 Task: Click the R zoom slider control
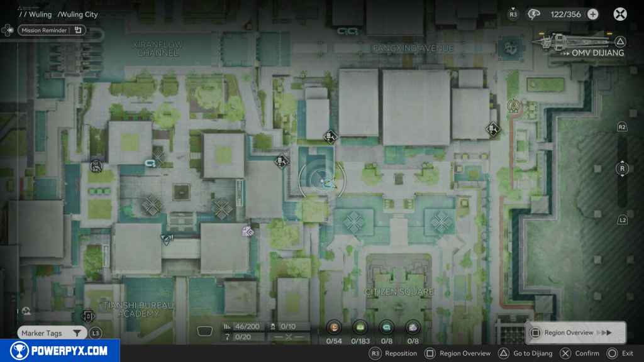pos(622,168)
